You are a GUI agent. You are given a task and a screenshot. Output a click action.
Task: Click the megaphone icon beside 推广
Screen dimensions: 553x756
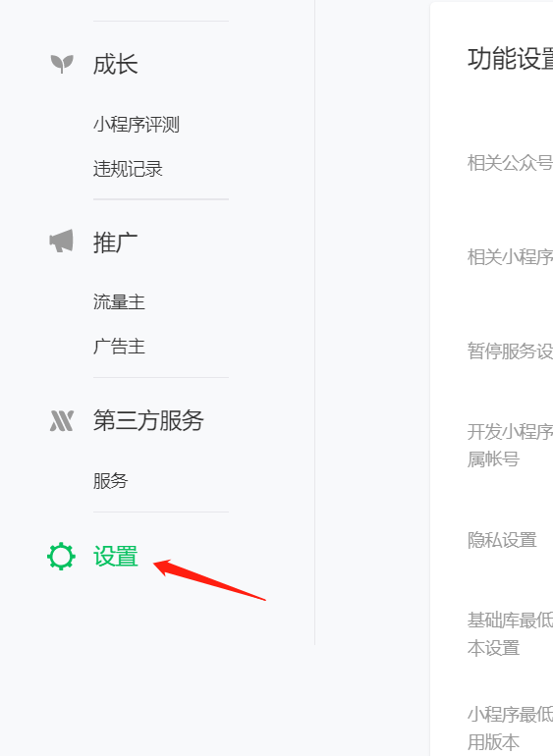click(x=61, y=242)
